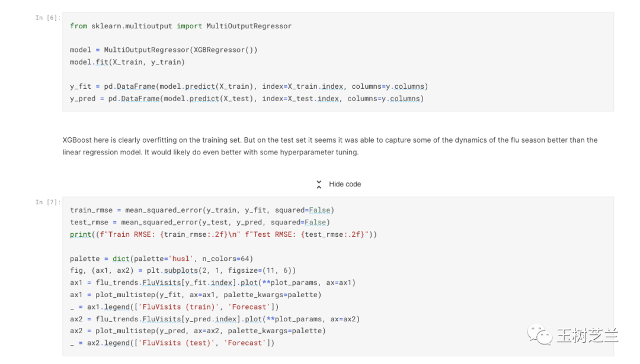Place cursor on the print RMSE statement
This screenshot has height=364, width=640.
(223, 234)
